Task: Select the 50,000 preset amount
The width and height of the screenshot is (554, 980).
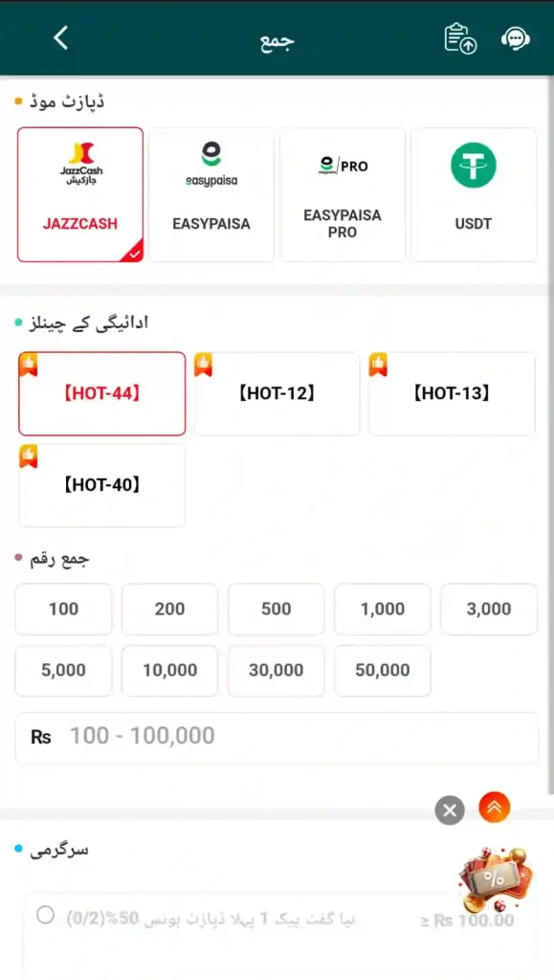Action: (382, 670)
